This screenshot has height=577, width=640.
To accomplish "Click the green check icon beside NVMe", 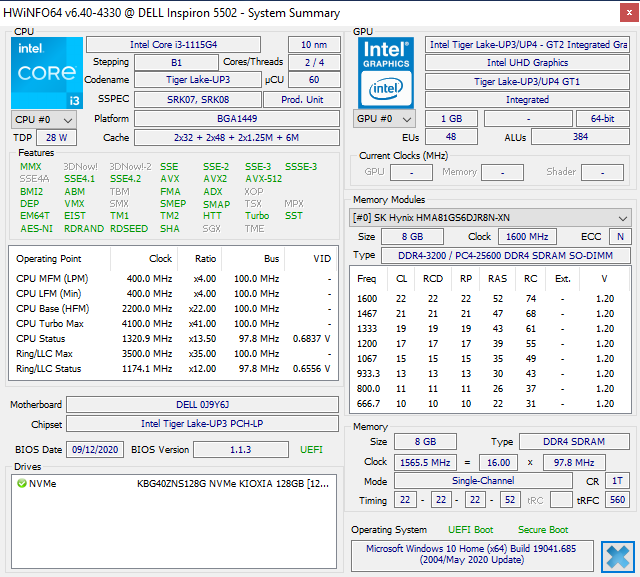I will pyautogui.click(x=21, y=484).
